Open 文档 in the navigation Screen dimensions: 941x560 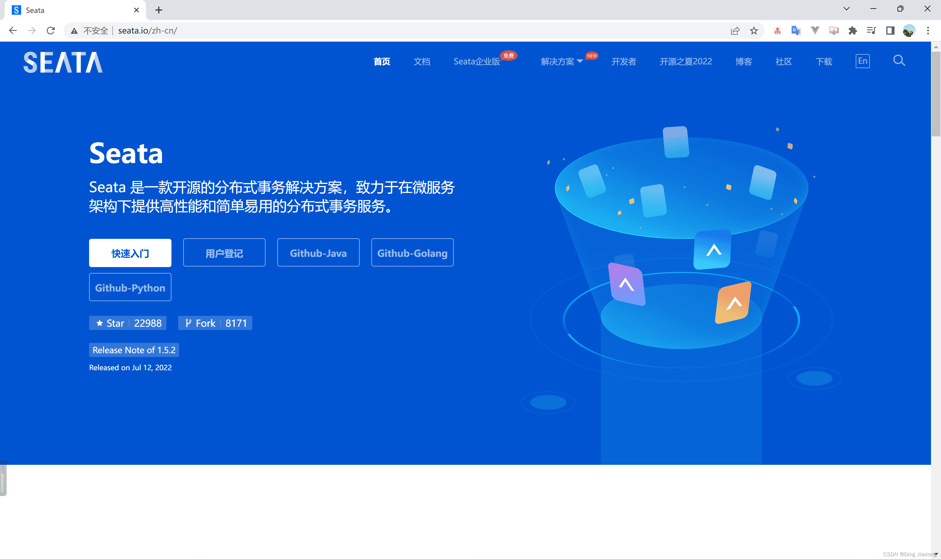click(422, 61)
